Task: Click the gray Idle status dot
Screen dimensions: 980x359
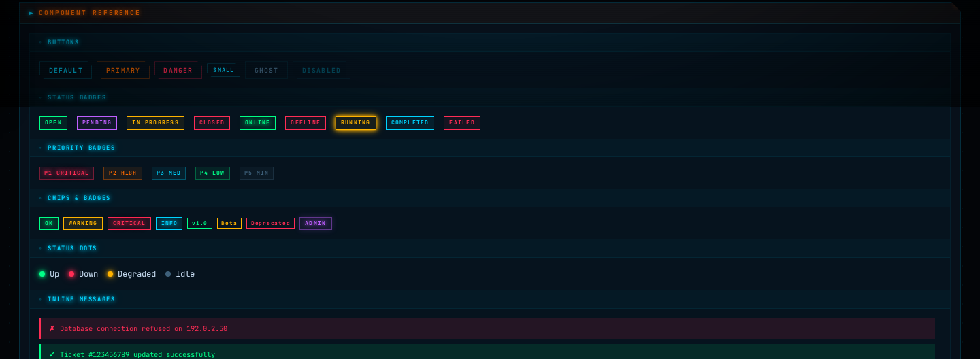Action: tap(168, 274)
